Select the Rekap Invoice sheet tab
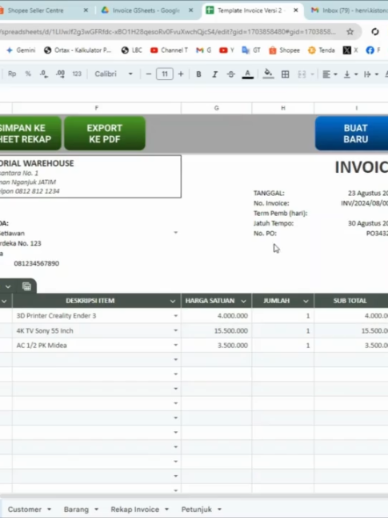The image size is (388, 518). click(x=135, y=509)
